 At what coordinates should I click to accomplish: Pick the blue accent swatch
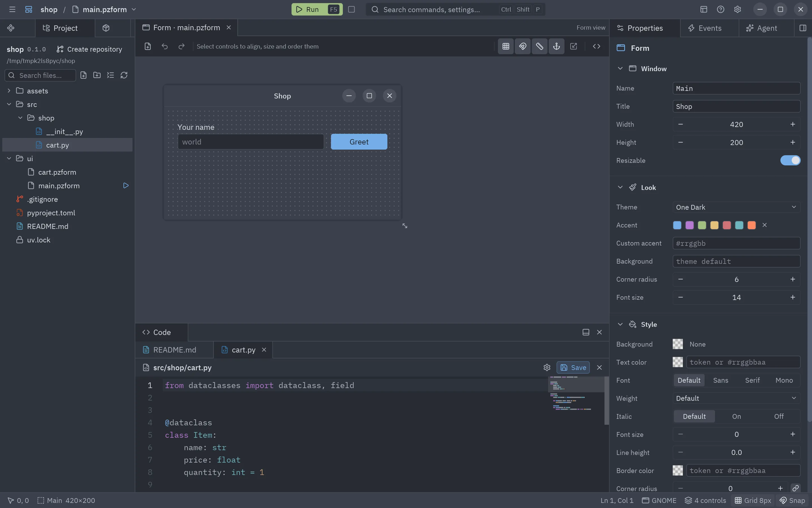point(677,225)
